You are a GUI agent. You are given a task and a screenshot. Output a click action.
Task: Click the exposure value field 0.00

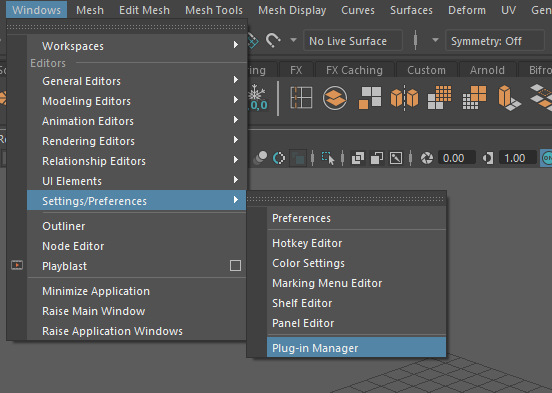point(456,158)
